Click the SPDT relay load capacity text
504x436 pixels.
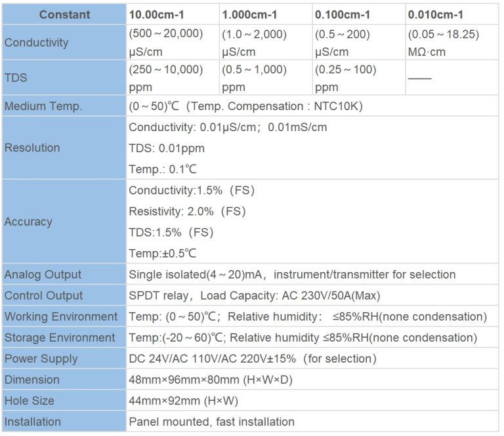[x=254, y=296]
